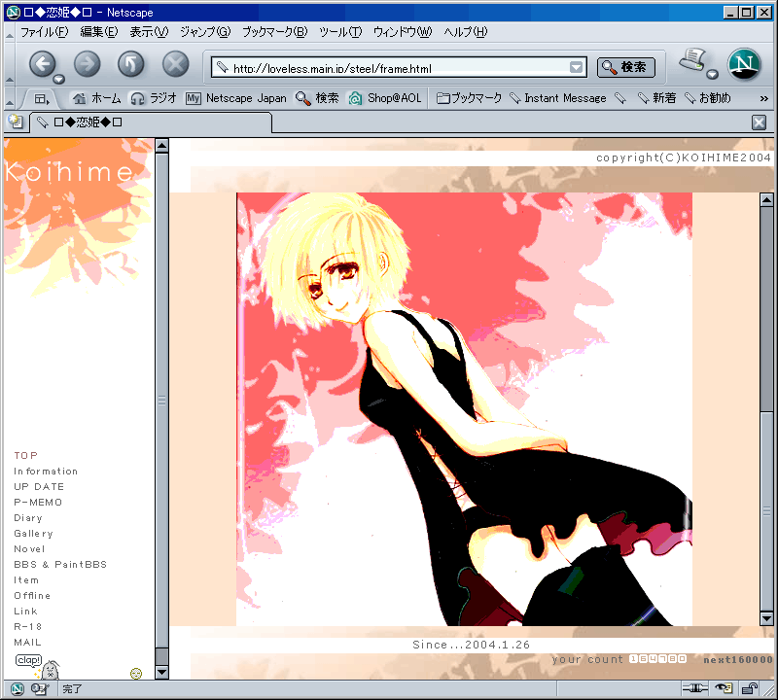This screenshot has width=778, height=700.
Task: Open the ジャンプ(G) menu
Action: 205,32
